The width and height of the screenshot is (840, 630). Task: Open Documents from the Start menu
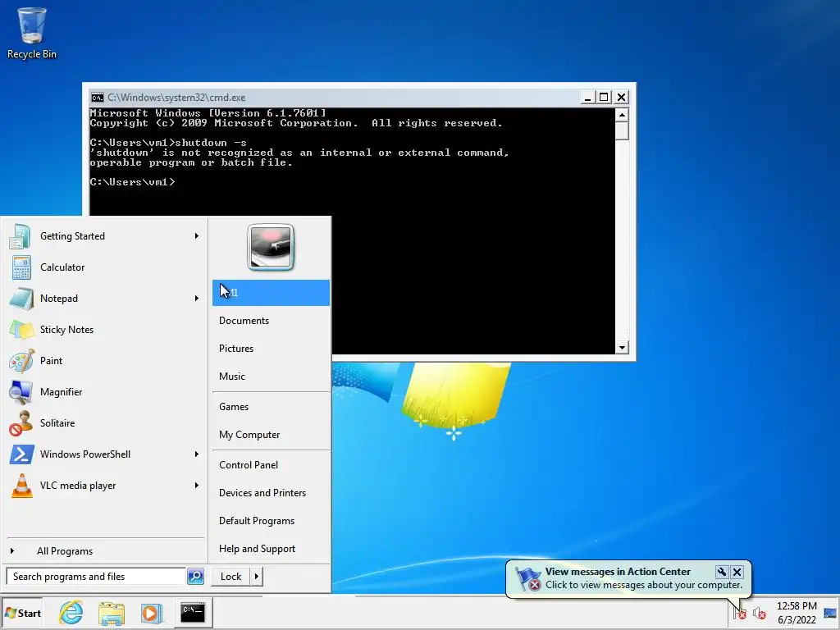pyautogui.click(x=244, y=321)
